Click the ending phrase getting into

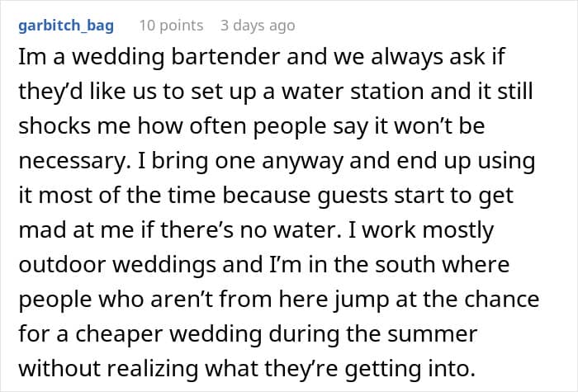pyautogui.click(x=410, y=370)
